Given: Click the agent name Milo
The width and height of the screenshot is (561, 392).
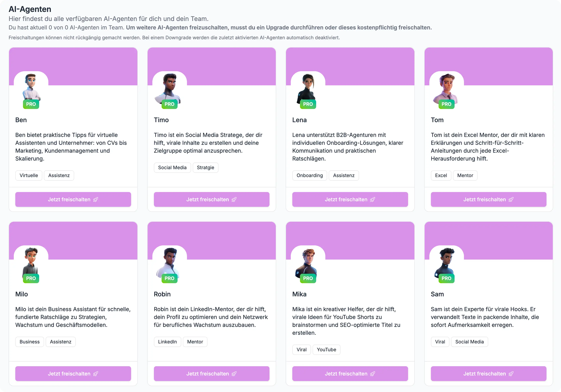Looking at the screenshot, I should tap(21, 294).
